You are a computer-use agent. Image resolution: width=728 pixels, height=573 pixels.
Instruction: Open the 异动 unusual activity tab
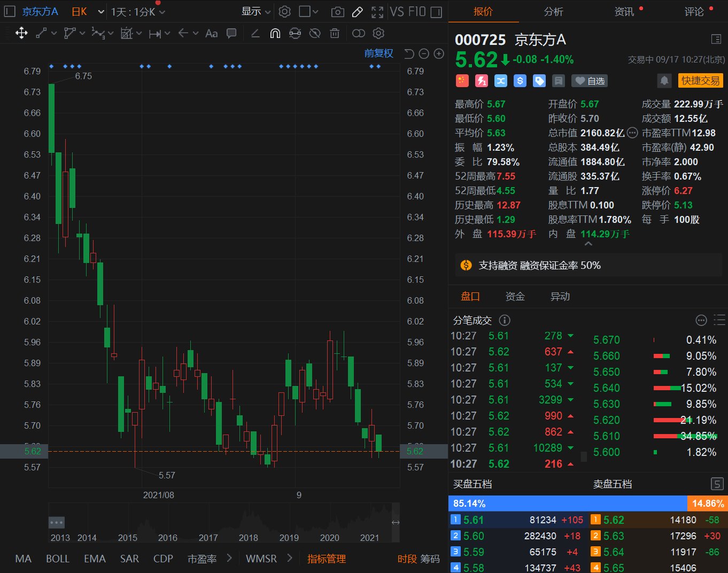560,296
